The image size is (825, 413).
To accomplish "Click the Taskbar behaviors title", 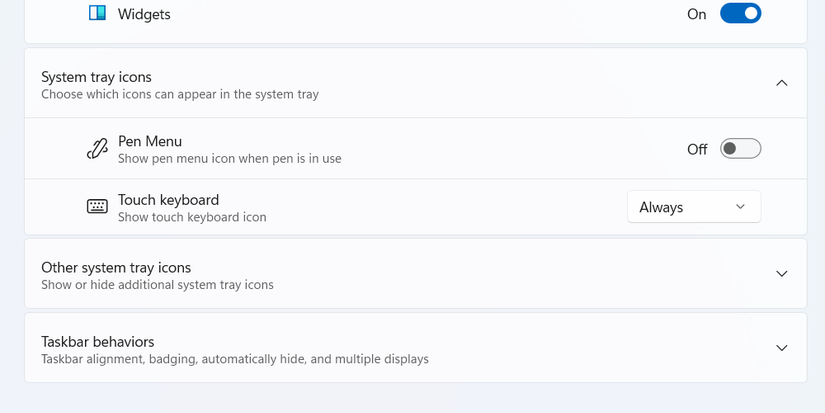I will (97, 341).
